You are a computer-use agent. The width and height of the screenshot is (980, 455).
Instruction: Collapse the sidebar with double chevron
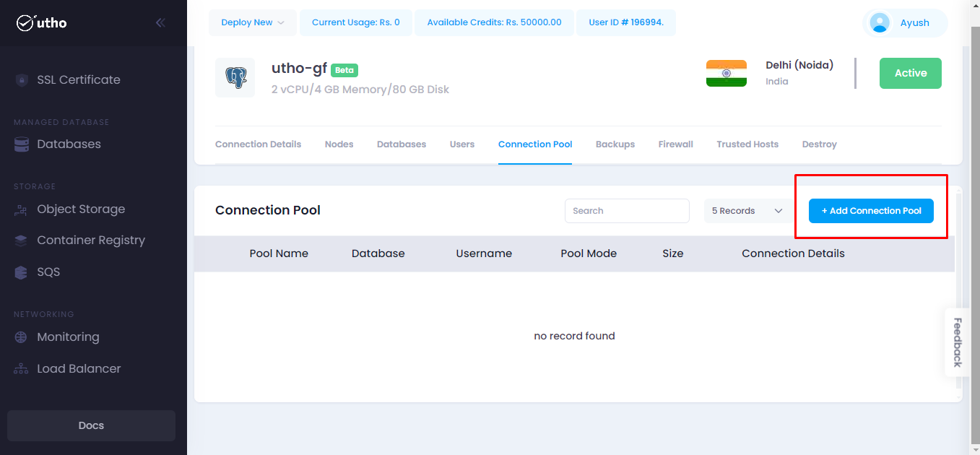[160, 23]
